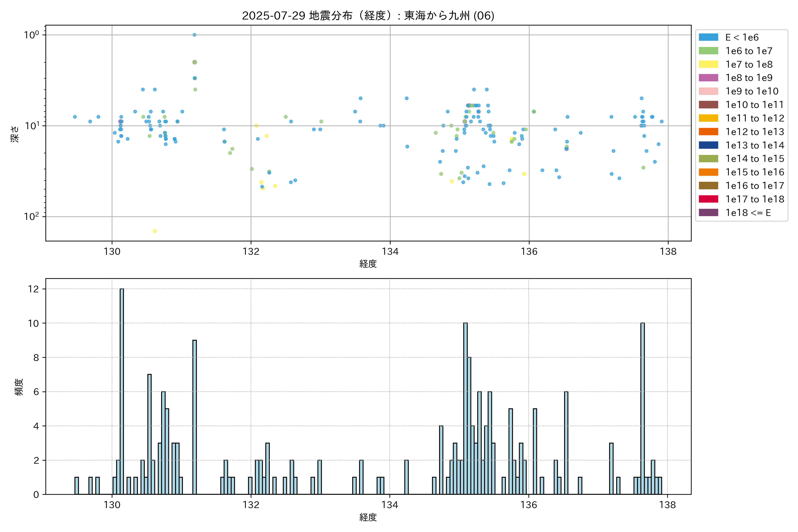Click the blue E < 1e6 legend swatch
Viewport: 798px width, 532px height.
708,37
